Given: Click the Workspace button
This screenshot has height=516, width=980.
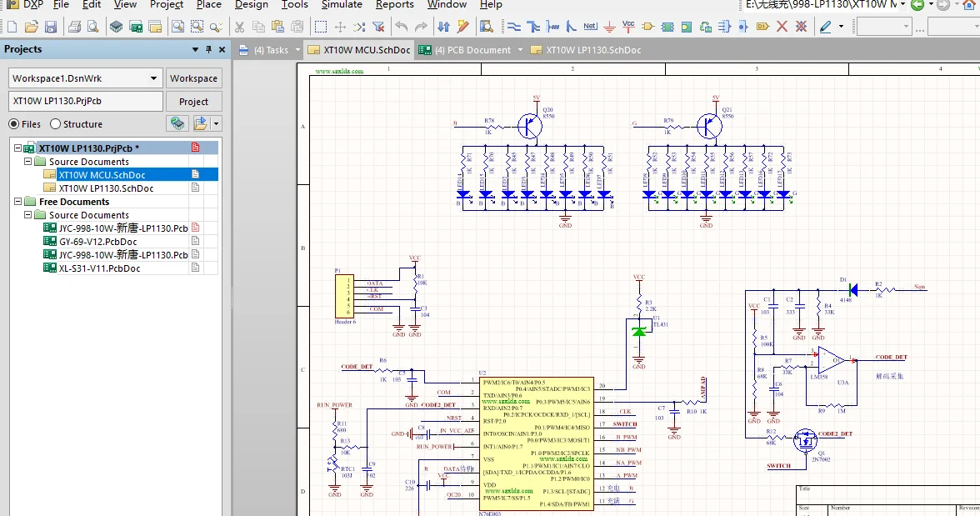Looking at the screenshot, I should 193,78.
